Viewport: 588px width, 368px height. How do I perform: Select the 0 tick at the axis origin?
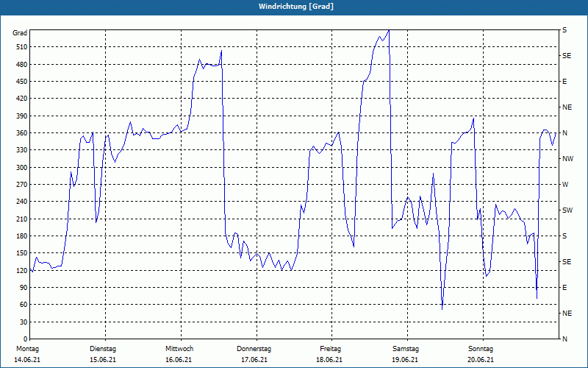click(26, 339)
